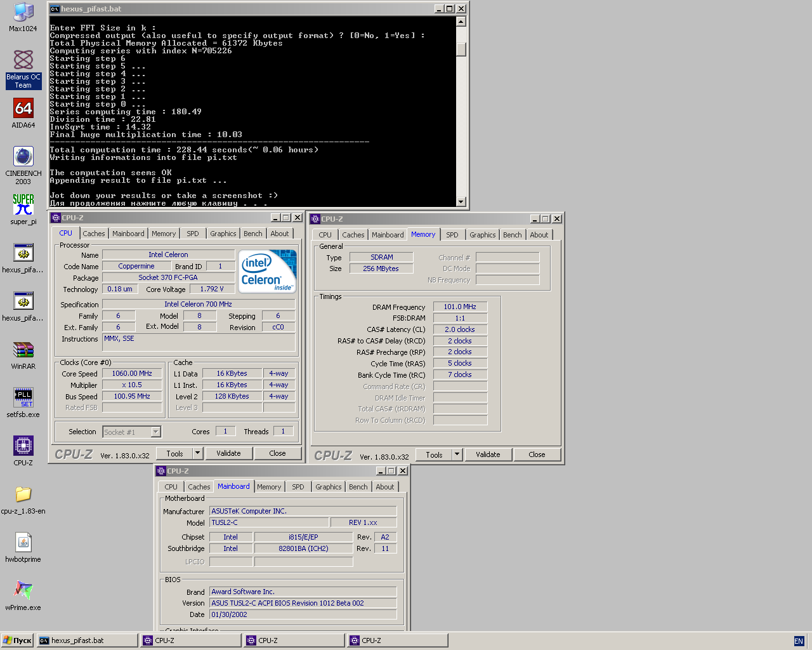The height and width of the screenshot is (650, 812).
Task: Launch AIDA64 from the desktop
Action: coord(23,114)
